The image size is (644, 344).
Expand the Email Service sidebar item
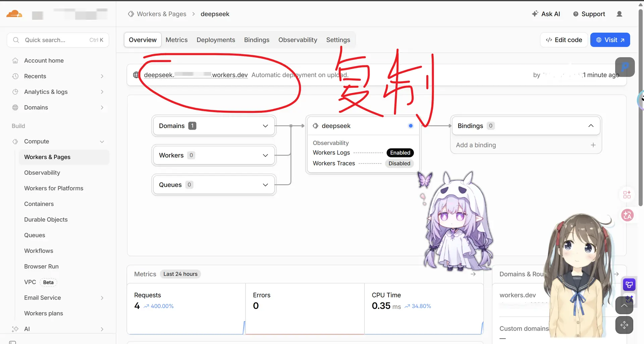[102, 298]
